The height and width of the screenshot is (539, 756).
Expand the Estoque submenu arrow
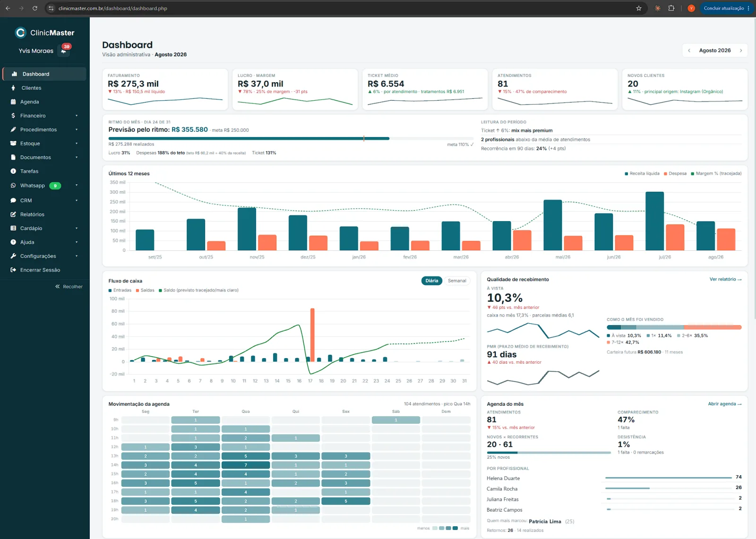point(77,144)
